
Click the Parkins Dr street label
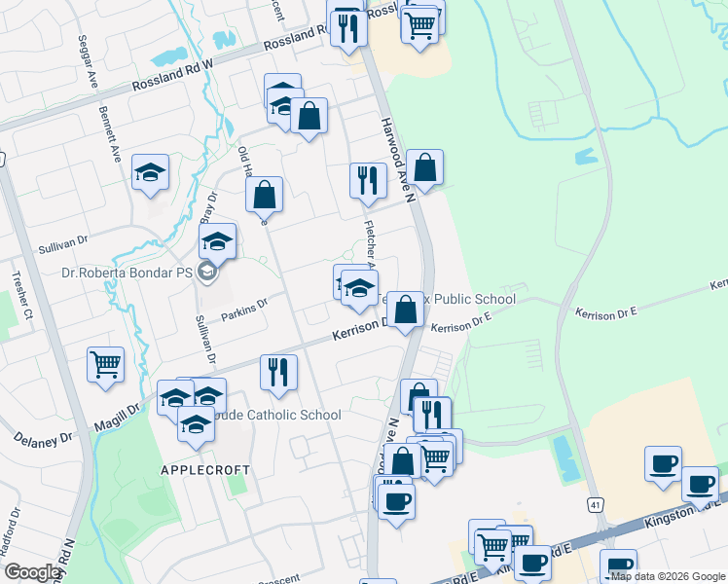click(244, 310)
